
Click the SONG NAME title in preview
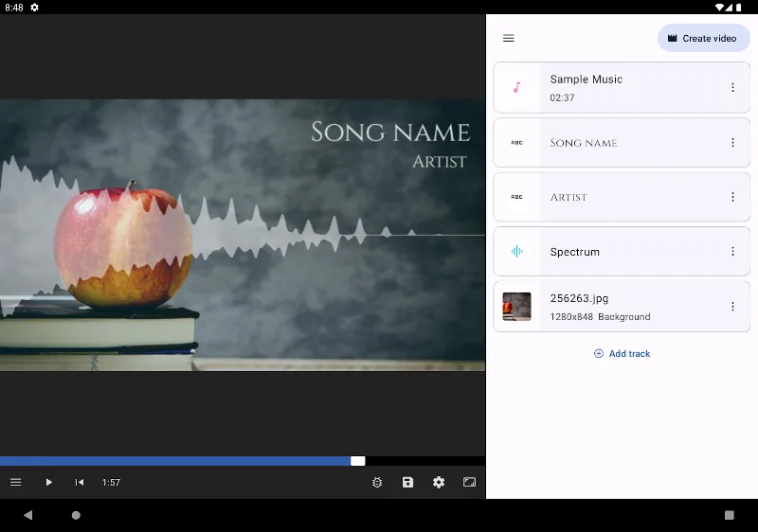click(390, 133)
